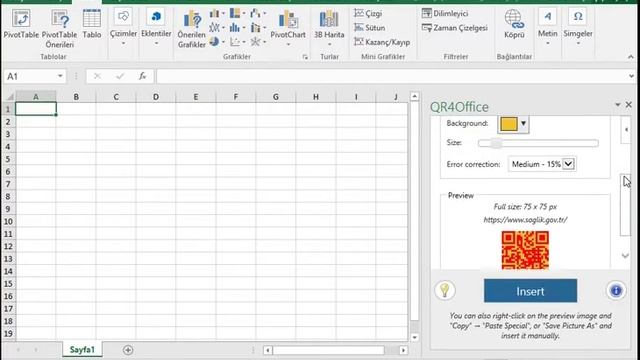Screen dimensions: 640x360
Task: Open the Background color dropdown arrow
Action: click(x=523, y=124)
